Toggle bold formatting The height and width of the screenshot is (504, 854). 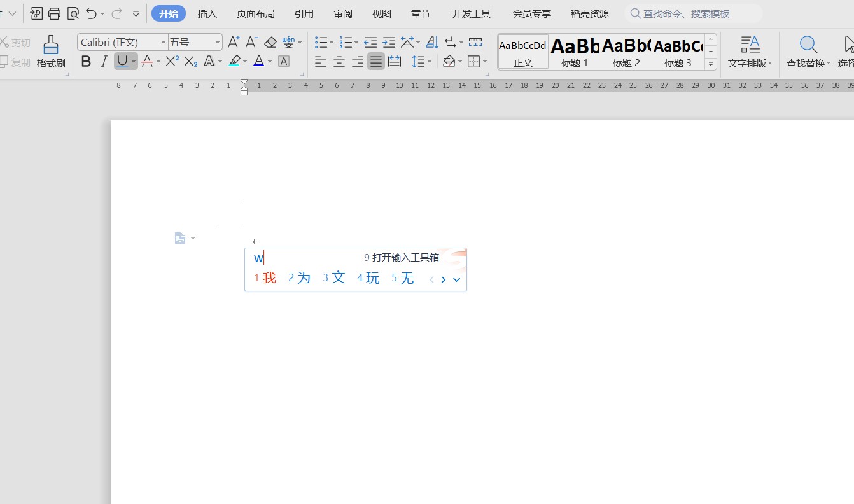[87, 62]
